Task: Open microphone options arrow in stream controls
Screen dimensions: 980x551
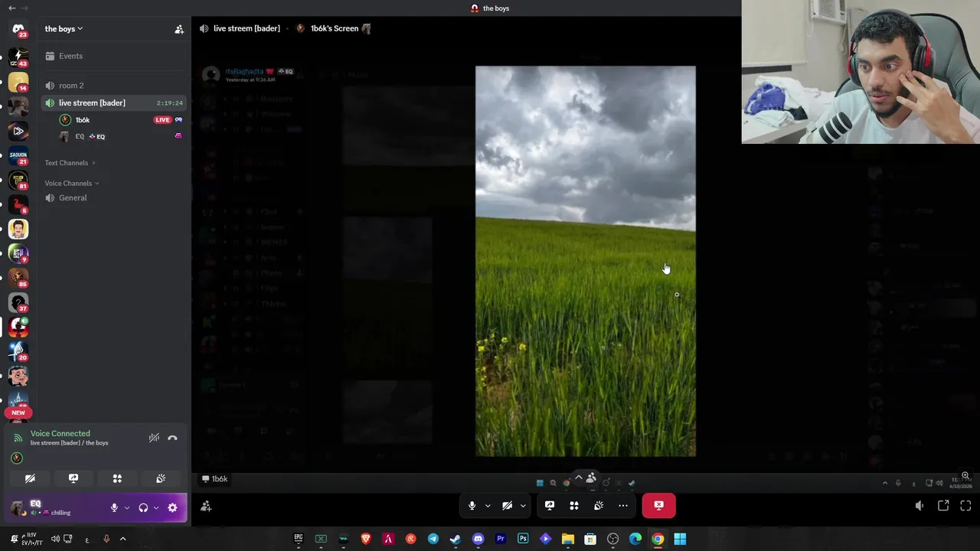Action: (487, 506)
